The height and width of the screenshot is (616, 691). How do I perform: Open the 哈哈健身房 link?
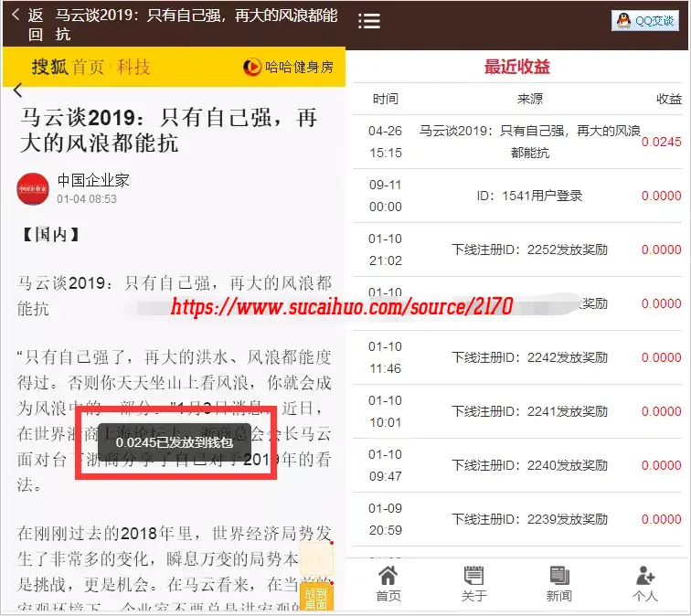[x=299, y=67]
